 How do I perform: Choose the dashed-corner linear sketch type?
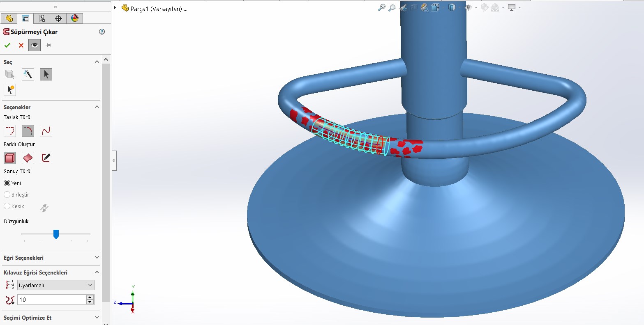click(x=10, y=131)
